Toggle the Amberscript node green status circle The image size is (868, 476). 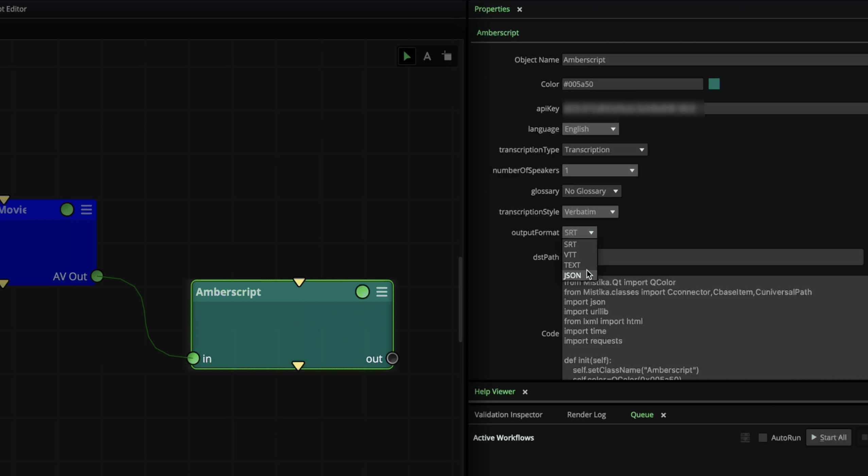click(x=362, y=292)
